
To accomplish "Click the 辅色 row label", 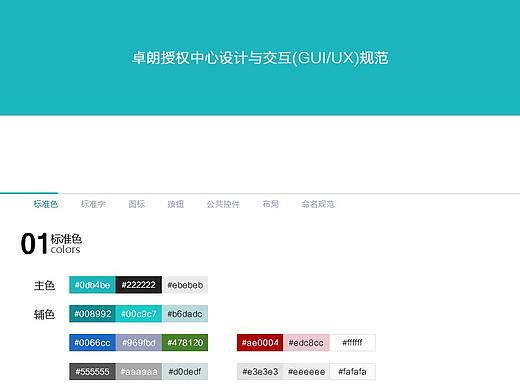I will tap(44, 314).
